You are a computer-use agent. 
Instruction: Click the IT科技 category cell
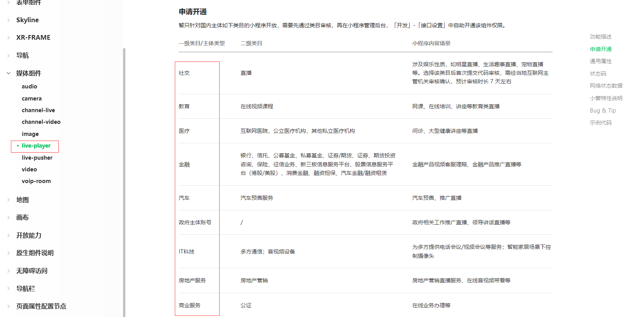point(187,252)
